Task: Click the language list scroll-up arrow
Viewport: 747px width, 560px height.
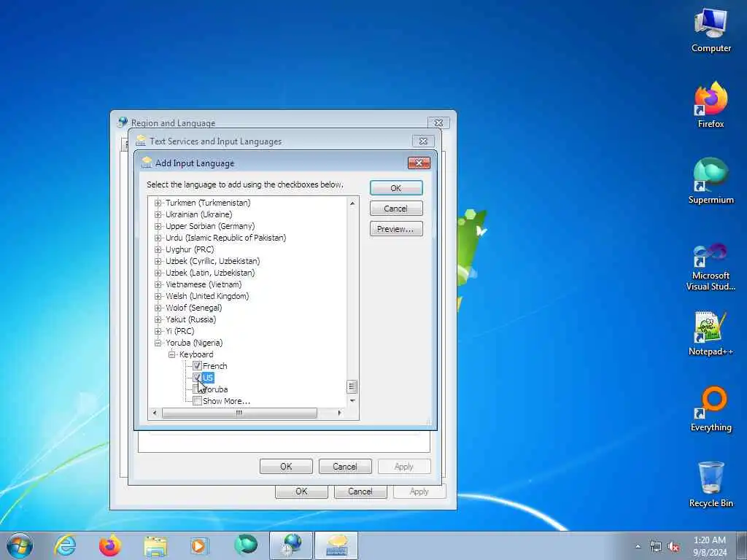Action: 352,203
